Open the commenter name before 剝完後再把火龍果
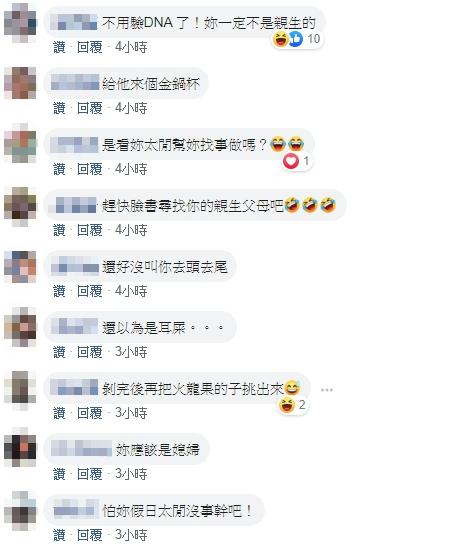This screenshot has height=547, width=454. click(74, 387)
